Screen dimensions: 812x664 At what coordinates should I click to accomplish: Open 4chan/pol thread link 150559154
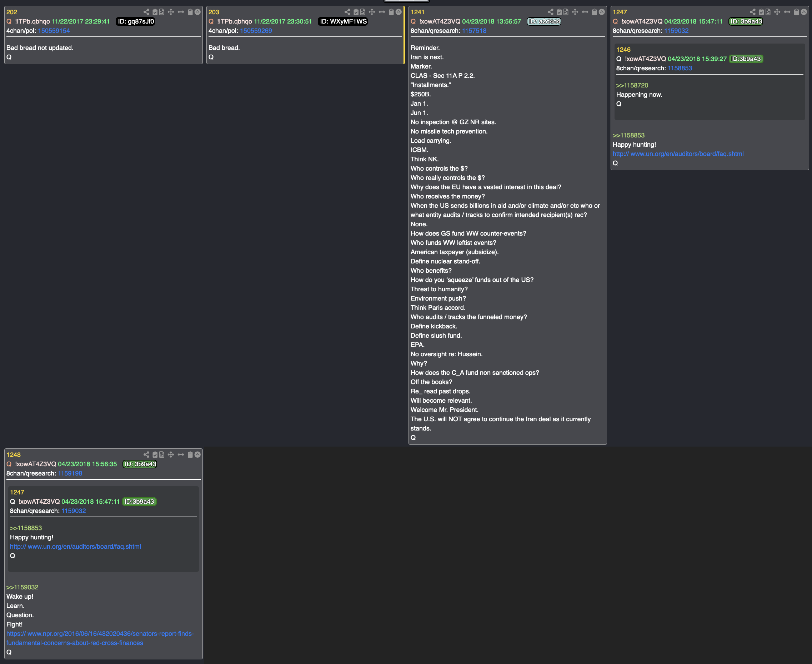tap(54, 31)
